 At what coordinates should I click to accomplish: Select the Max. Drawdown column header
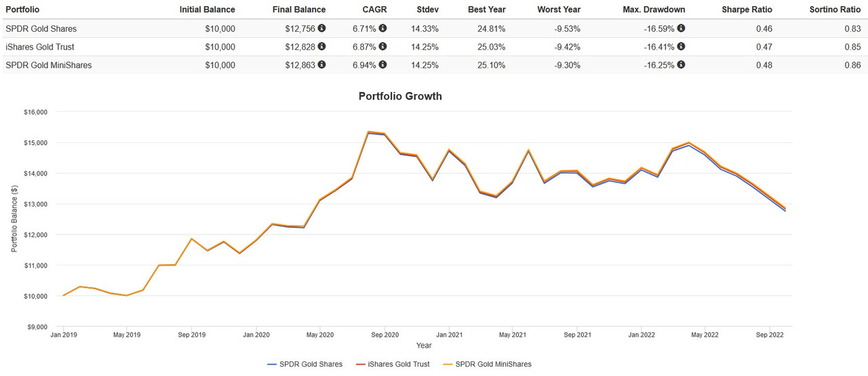[x=654, y=9]
